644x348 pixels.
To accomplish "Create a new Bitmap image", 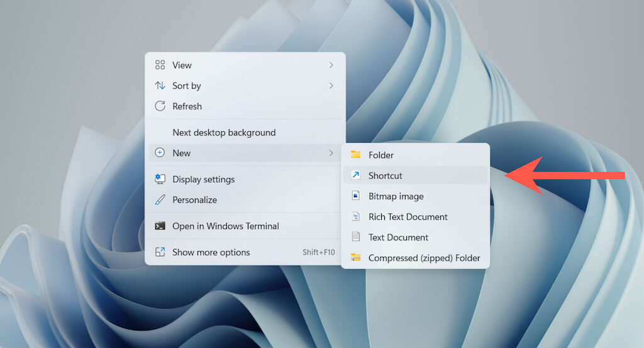I will coord(415,196).
